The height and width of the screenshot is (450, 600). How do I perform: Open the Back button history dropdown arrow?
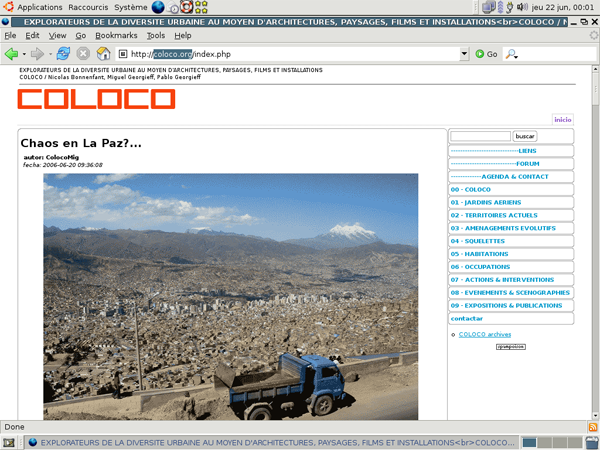click(x=23, y=53)
